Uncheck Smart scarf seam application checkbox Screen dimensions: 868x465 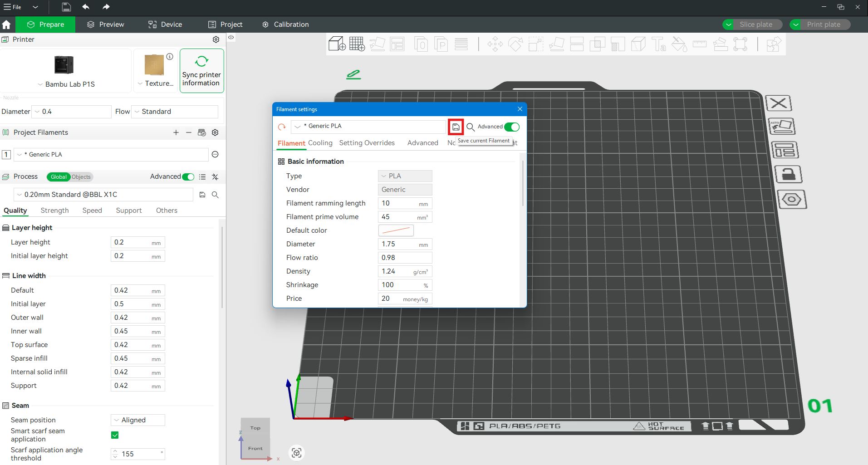[x=115, y=435]
